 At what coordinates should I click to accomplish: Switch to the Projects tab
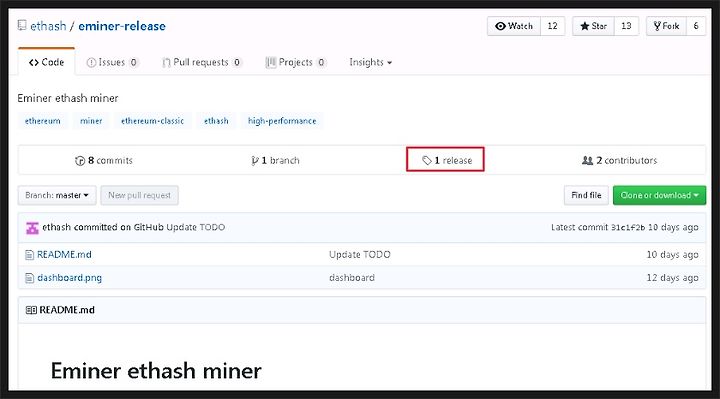pos(296,62)
